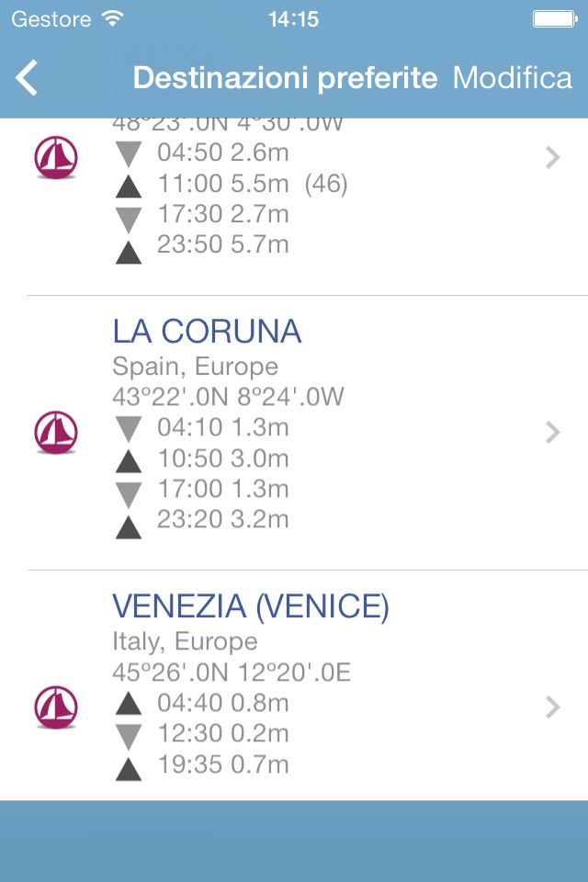Tap the 04:10 1.3m low tide arrow
588x882 pixels.
129,430
